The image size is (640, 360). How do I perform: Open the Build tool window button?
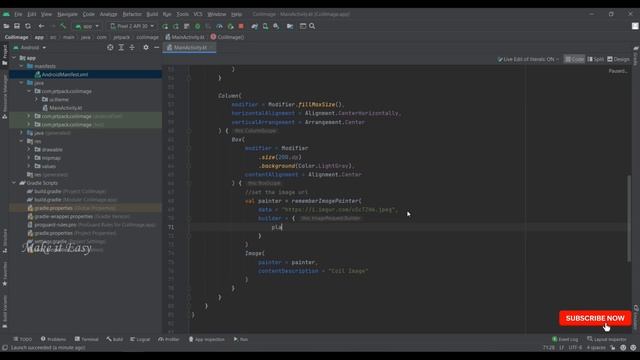pos(115,339)
